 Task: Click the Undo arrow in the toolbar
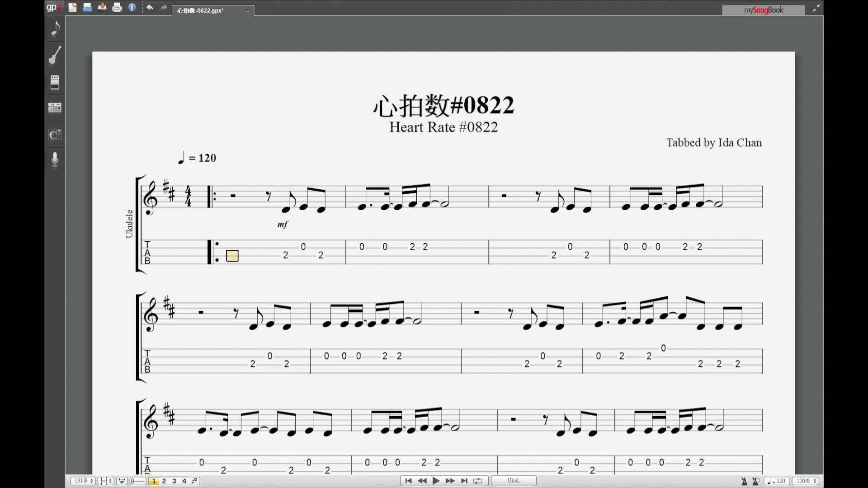click(150, 7)
